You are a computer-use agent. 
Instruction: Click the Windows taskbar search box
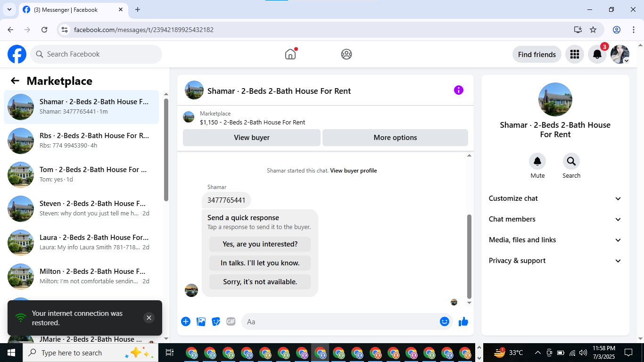pyautogui.click(x=90, y=353)
